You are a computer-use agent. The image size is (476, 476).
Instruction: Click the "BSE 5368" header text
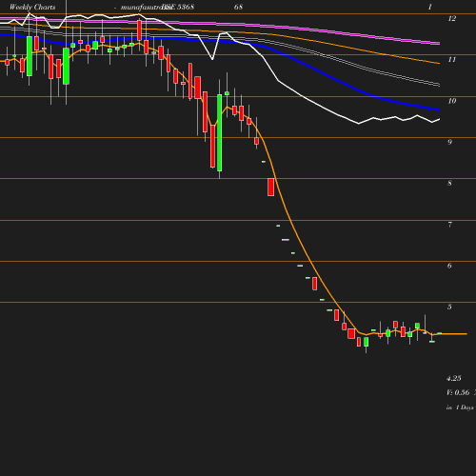pyautogui.click(x=178, y=7)
